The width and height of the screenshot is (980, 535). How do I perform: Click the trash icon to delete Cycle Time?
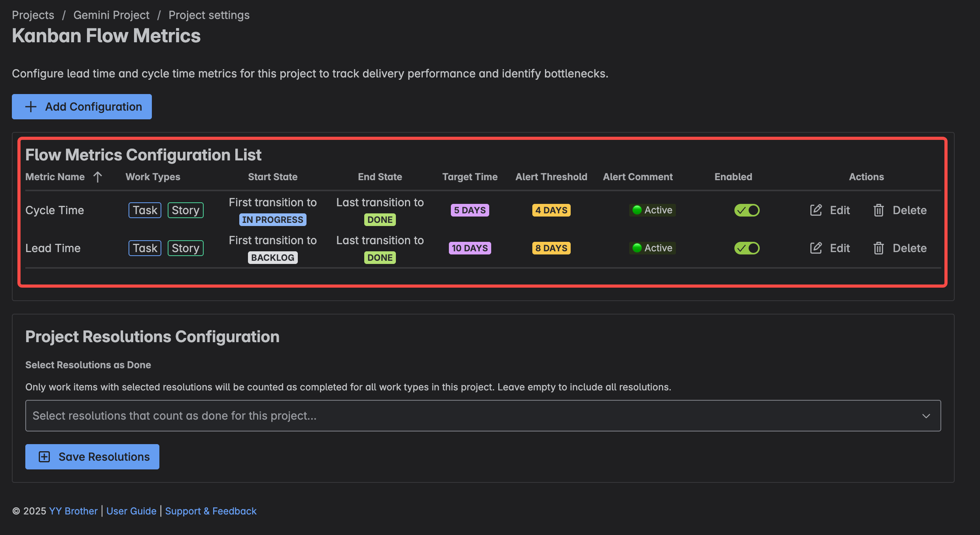pyautogui.click(x=878, y=210)
